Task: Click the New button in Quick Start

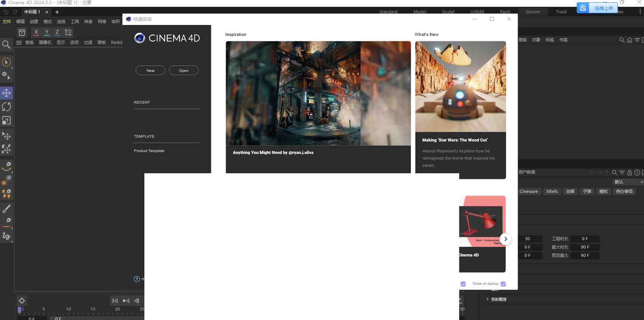Action: 150,70
